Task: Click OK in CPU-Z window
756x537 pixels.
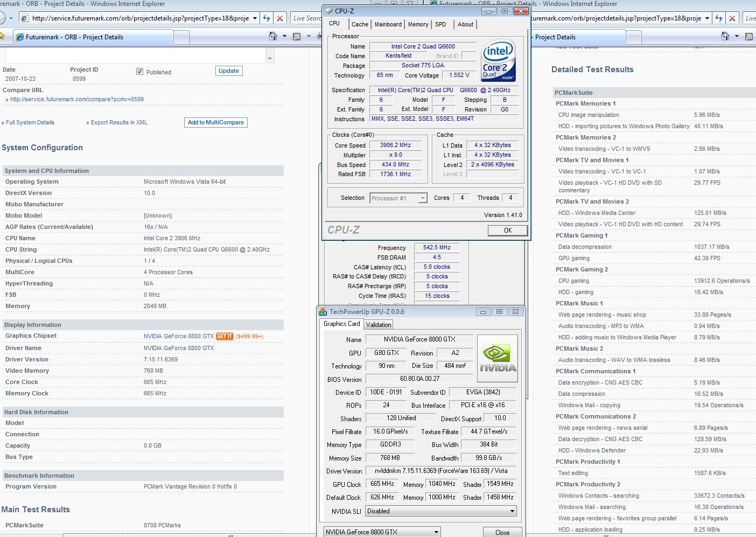Action: [508, 230]
